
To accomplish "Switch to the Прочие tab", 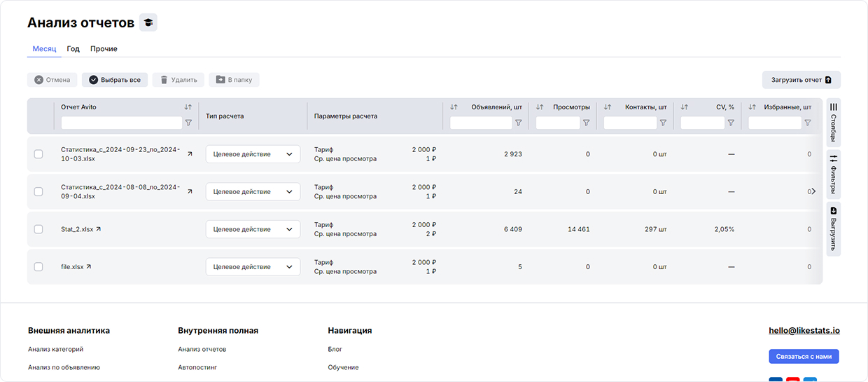I will [104, 49].
